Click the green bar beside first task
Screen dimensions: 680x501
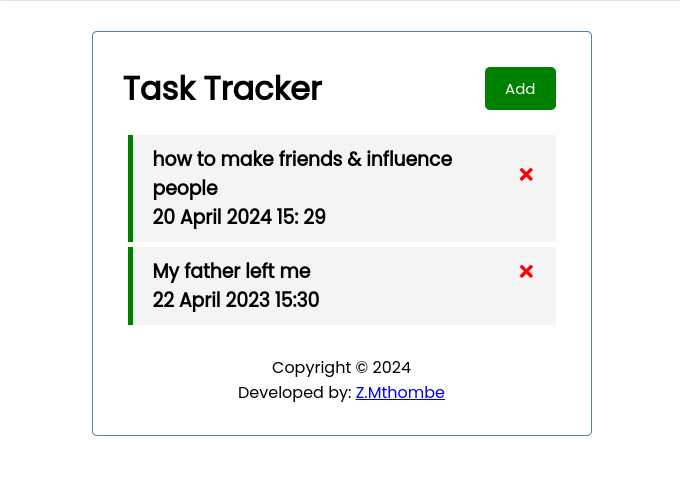point(131,188)
